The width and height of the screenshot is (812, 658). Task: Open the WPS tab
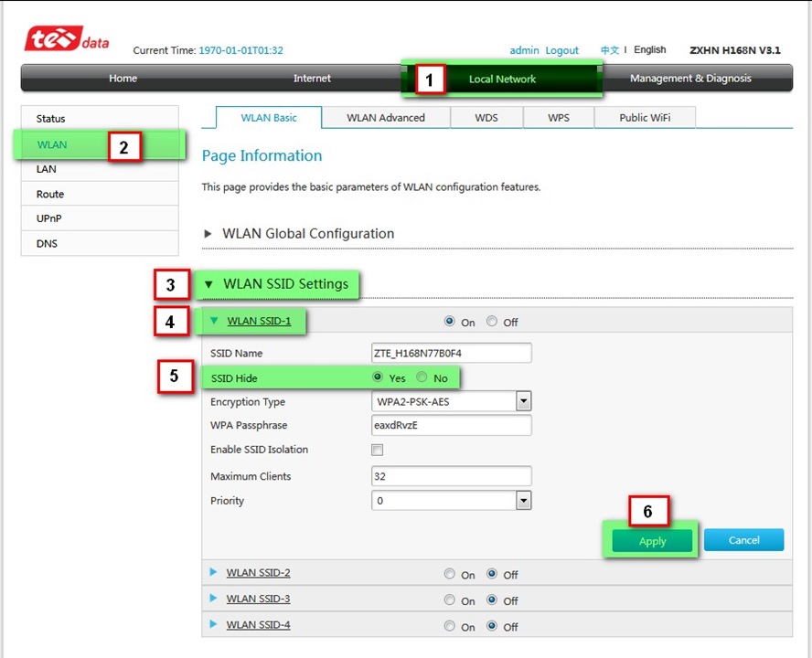(x=558, y=118)
